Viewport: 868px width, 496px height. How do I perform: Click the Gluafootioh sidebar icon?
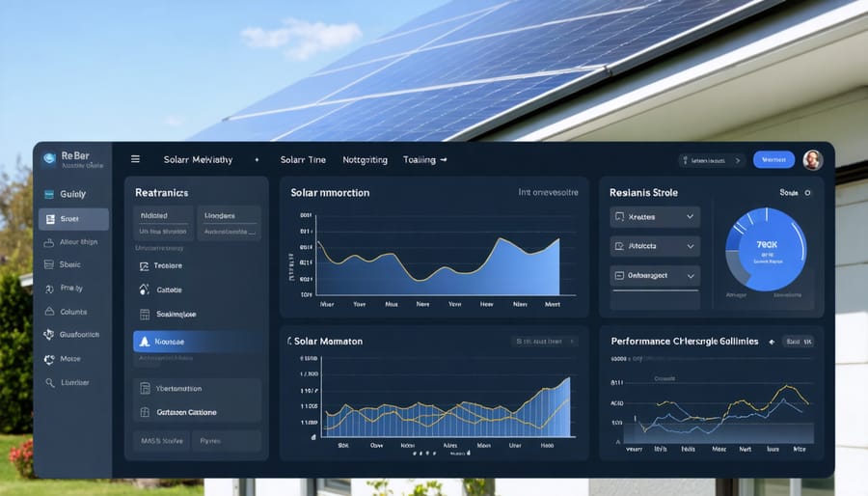tap(49, 334)
